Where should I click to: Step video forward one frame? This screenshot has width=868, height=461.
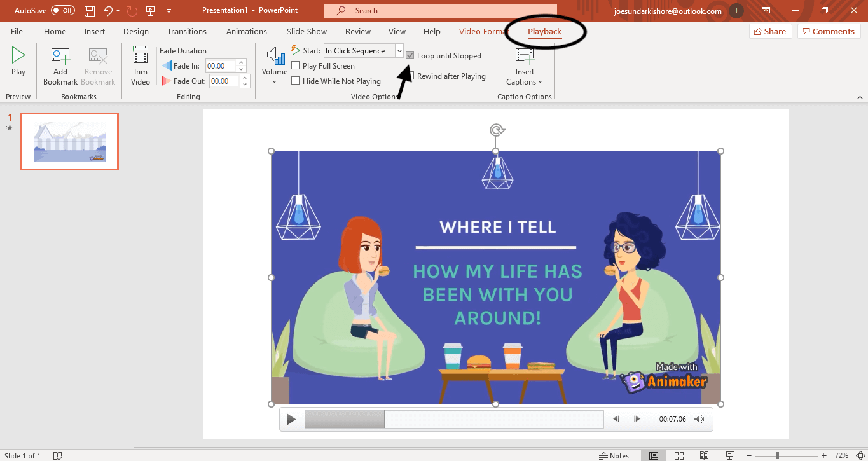coord(637,419)
